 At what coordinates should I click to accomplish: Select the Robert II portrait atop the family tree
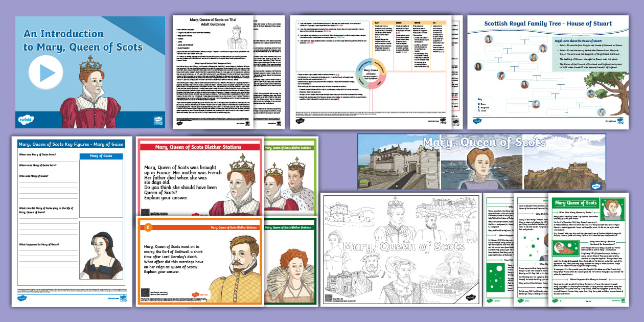click(x=488, y=39)
